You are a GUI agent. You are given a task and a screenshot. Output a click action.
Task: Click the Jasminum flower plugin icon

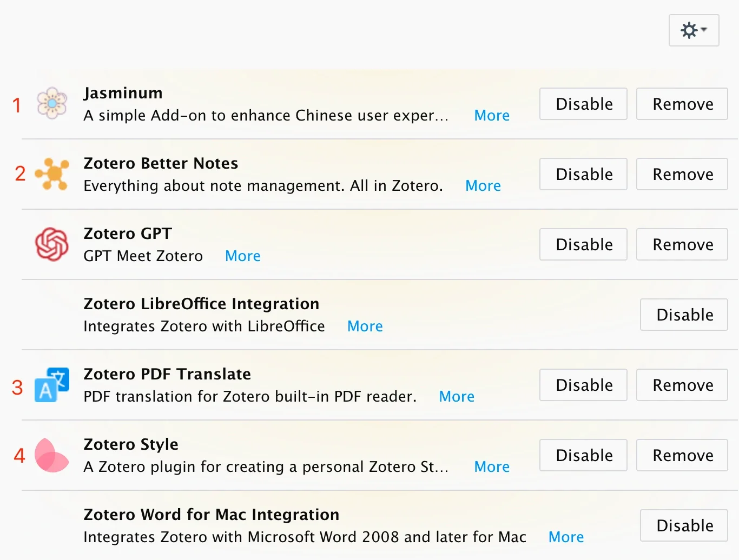coord(52,103)
